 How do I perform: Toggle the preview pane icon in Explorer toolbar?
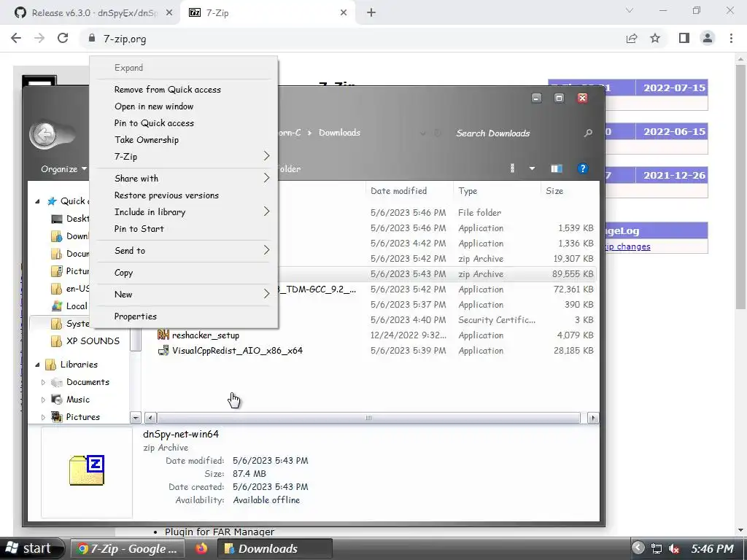(x=557, y=168)
